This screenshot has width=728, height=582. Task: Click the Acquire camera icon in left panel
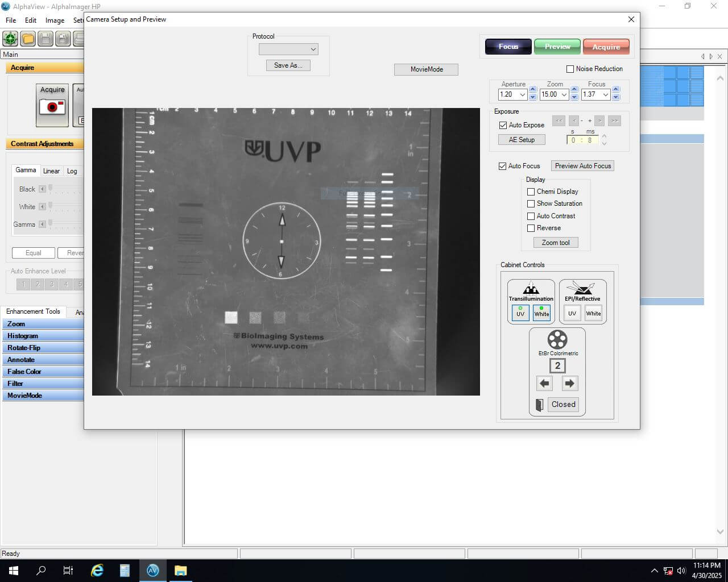coord(52,106)
